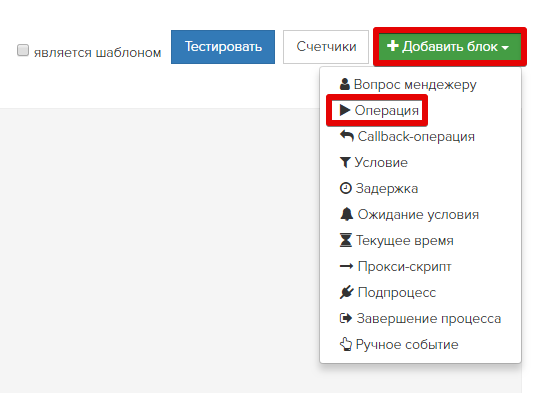The height and width of the screenshot is (393, 542).
Task: Open the 'Добавить блок' dropdown button
Action: pyautogui.click(x=450, y=47)
